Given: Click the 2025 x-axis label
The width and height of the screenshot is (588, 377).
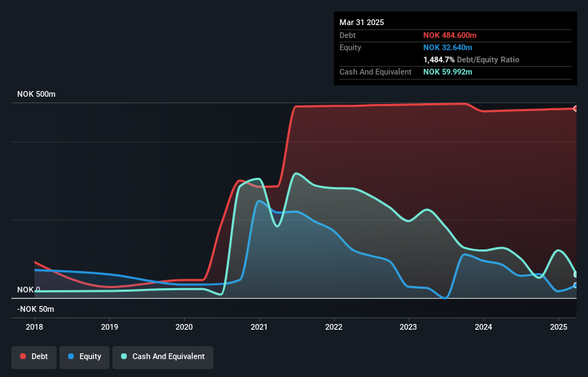Looking at the screenshot, I should pos(559,327).
